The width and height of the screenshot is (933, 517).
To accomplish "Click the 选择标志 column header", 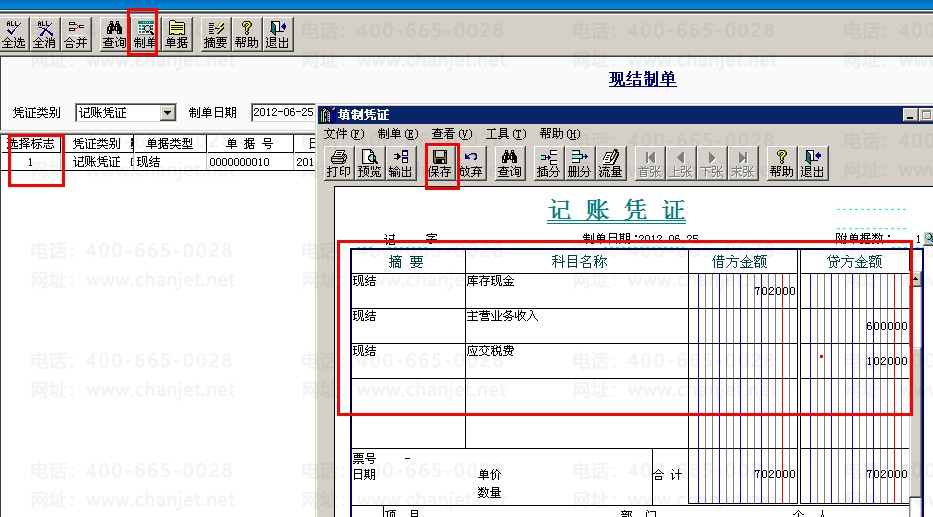I will coord(31,143).
